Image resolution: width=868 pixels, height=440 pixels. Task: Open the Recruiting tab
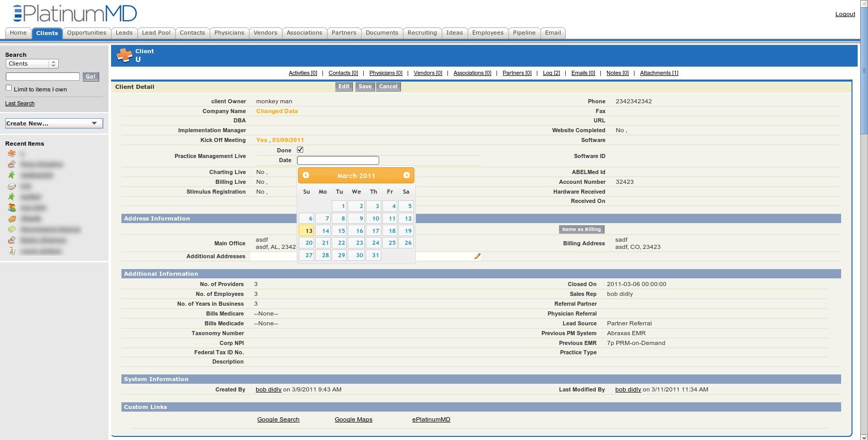pos(422,33)
